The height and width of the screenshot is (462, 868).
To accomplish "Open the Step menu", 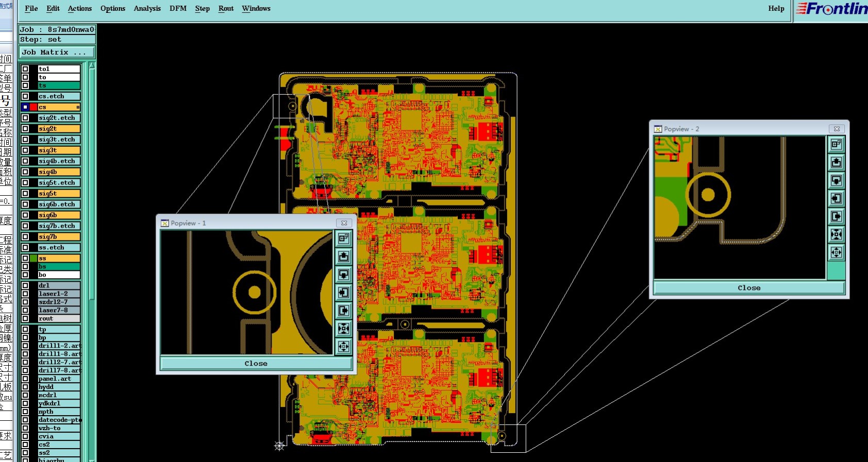I will [203, 8].
